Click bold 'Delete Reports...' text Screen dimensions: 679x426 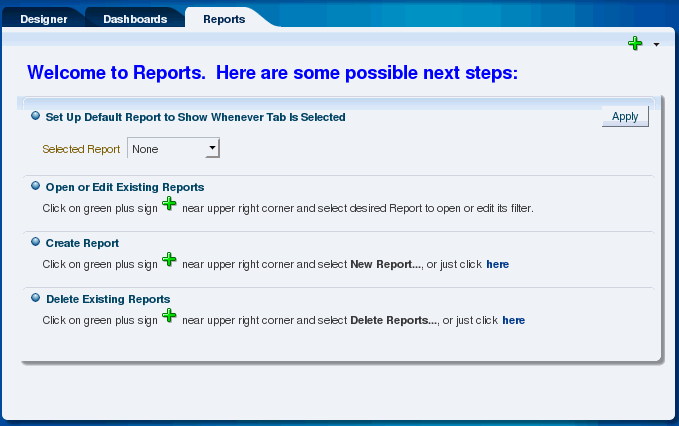click(394, 320)
